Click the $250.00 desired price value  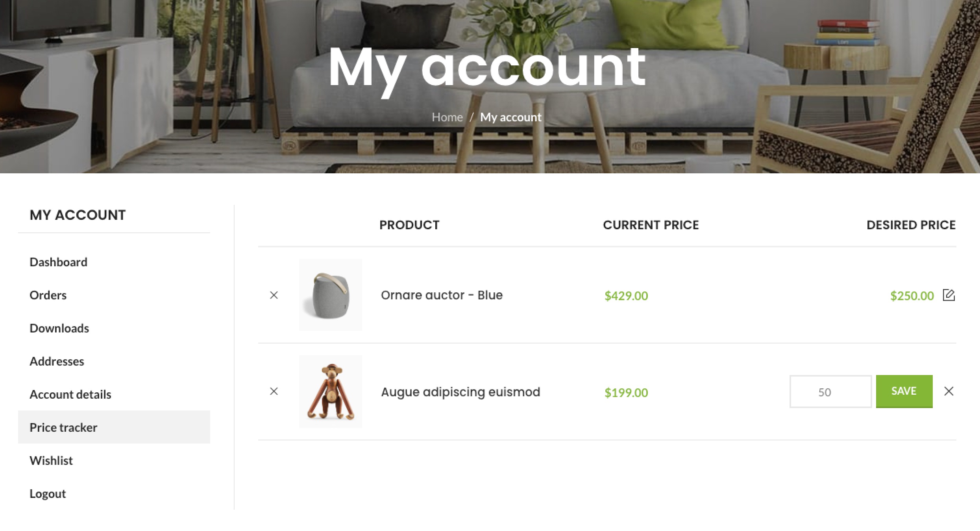click(x=912, y=296)
